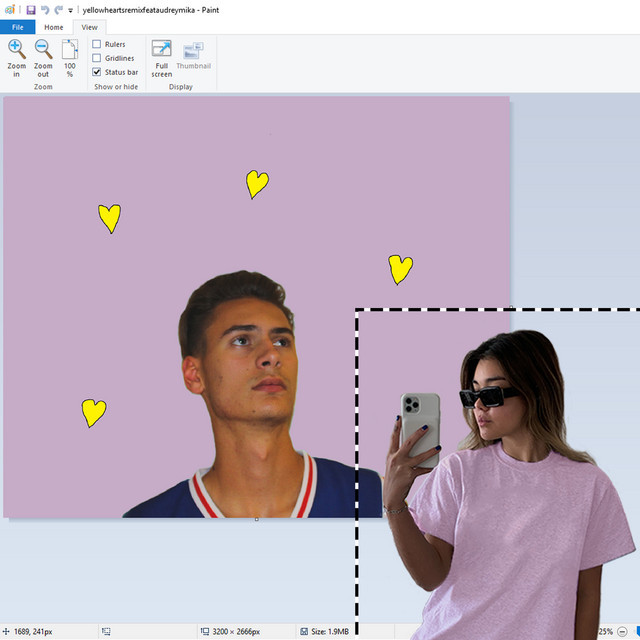The height and width of the screenshot is (640, 640).
Task: Click the Paint application icon
Action: [10, 9]
